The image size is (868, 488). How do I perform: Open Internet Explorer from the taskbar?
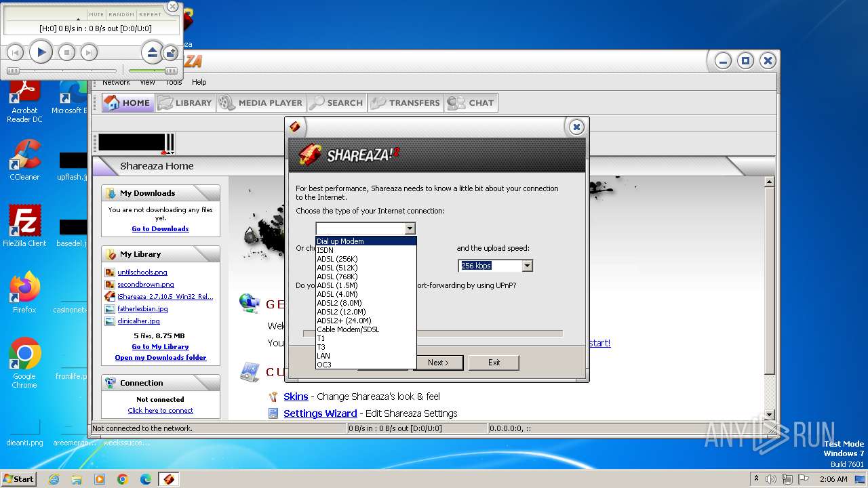pyautogui.click(x=54, y=479)
